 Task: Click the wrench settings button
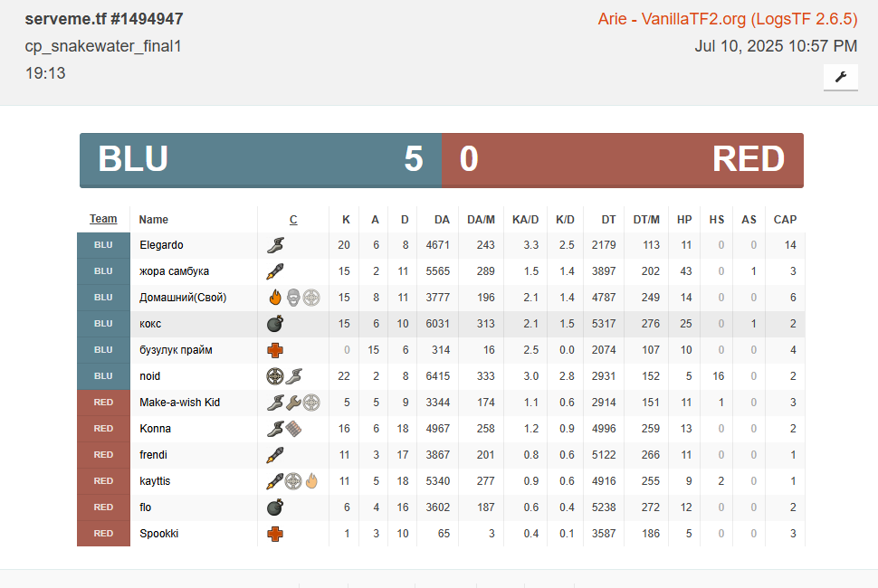point(840,77)
